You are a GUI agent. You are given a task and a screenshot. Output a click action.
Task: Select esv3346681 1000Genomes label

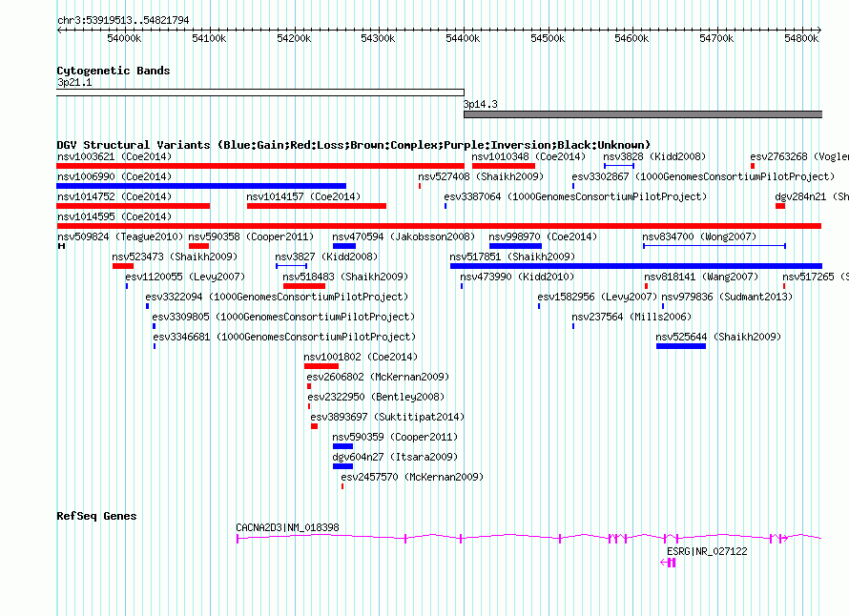pyautogui.click(x=284, y=338)
